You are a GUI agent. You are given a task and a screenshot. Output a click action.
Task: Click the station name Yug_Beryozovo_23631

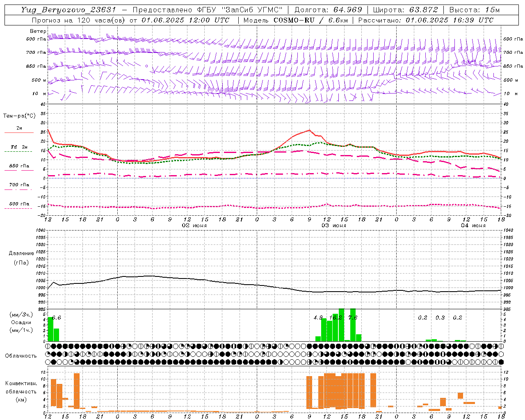click(68, 10)
